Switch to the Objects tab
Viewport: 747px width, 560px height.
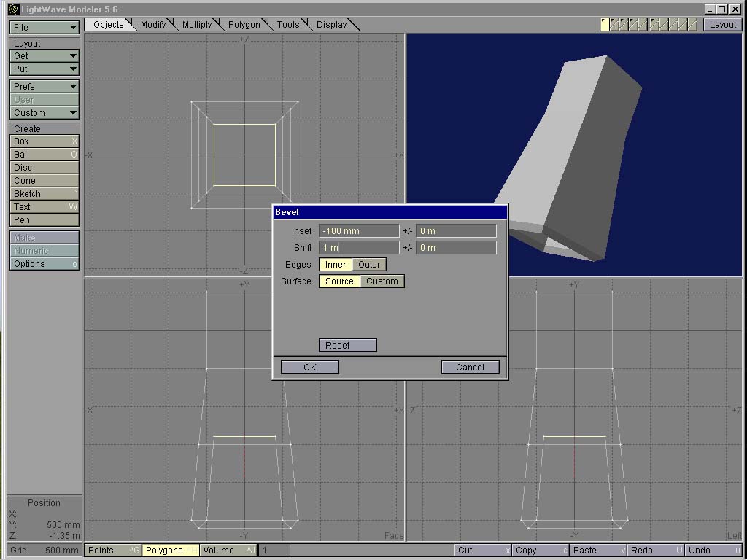(x=109, y=25)
